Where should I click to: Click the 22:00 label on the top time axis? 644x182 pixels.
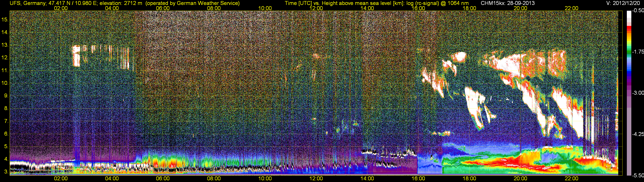coord(571,8)
